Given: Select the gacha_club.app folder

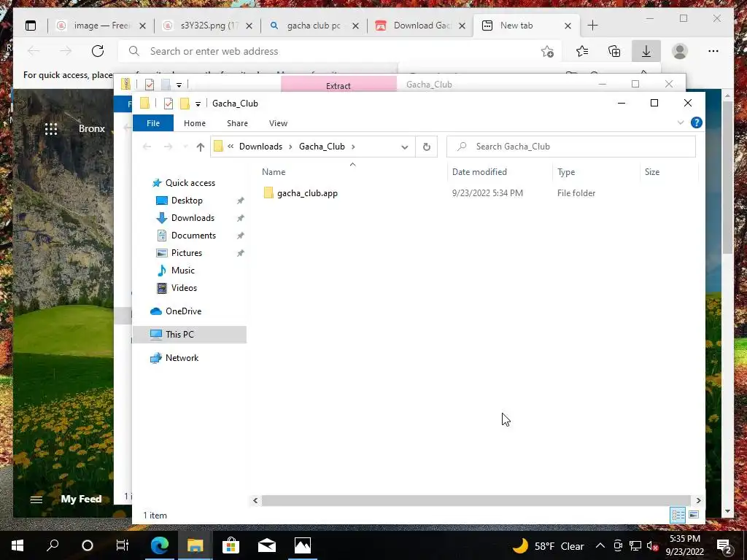Looking at the screenshot, I should point(307,192).
